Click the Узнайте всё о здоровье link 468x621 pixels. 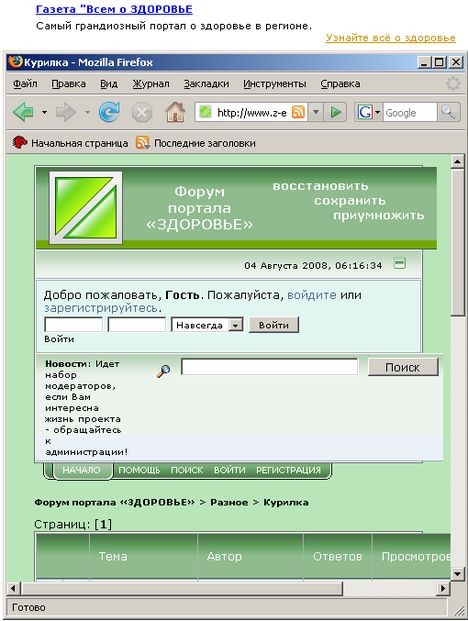coord(391,38)
